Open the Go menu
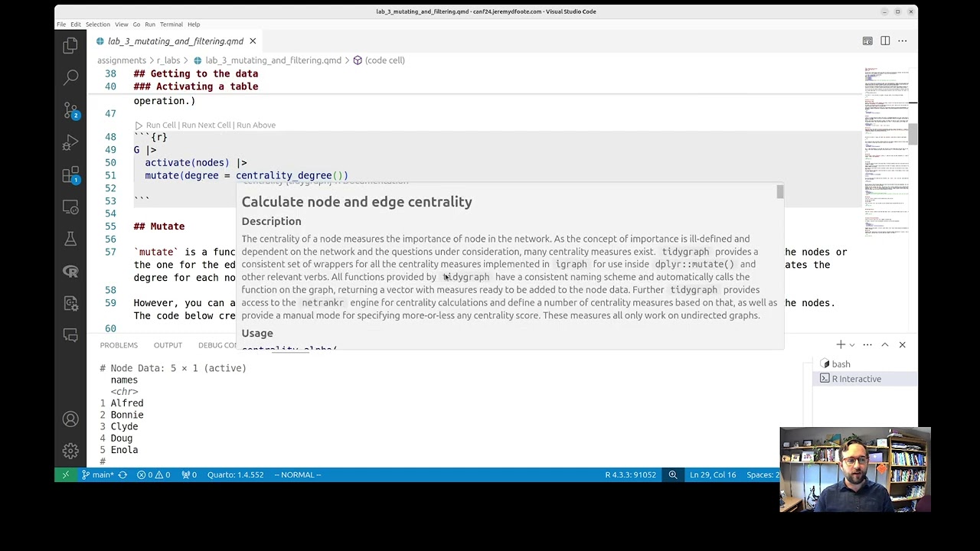The width and height of the screenshot is (980, 551). (x=136, y=24)
